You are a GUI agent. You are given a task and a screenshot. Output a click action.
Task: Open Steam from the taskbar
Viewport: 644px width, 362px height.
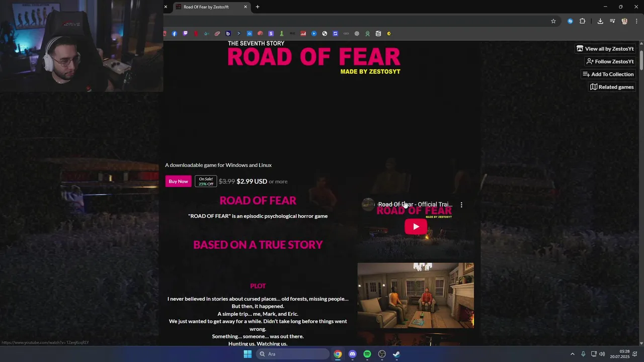(x=396, y=354)
